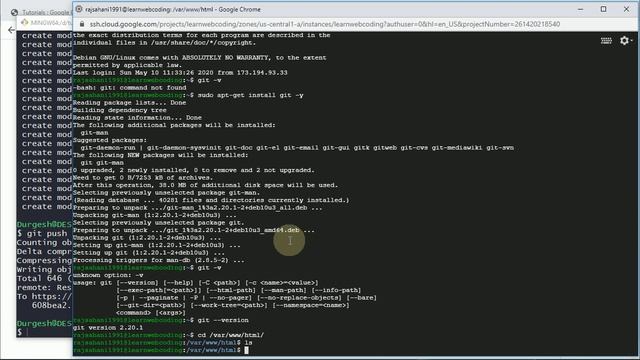Image resolution: width=640 pixels, height=360 pixels.
Task: Click "0 upgraded, 2 newly installed" line
Action: tap(193, 170)
